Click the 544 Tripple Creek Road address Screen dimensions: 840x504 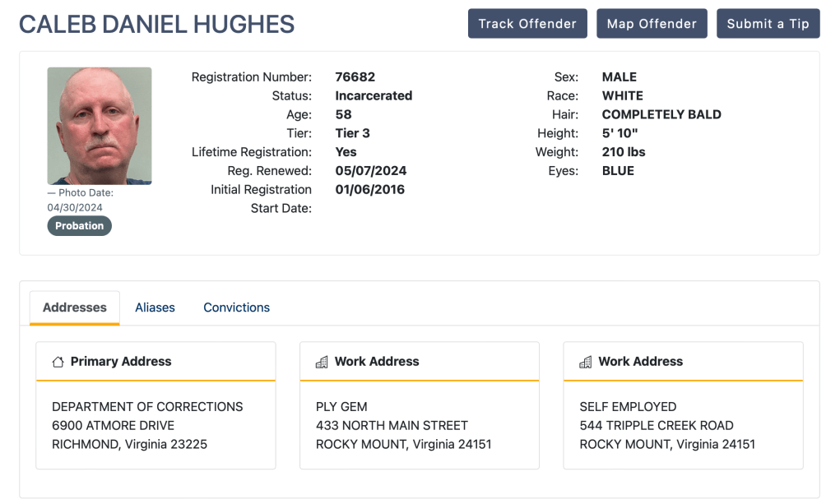point(656,426)
